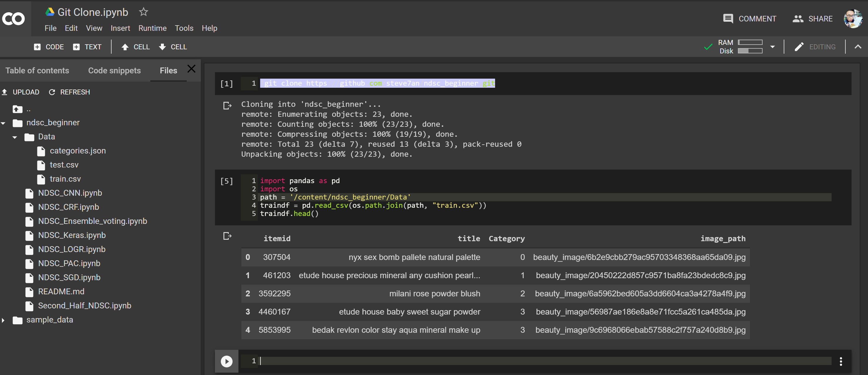Expand the sample_data folder

[3, 320]
